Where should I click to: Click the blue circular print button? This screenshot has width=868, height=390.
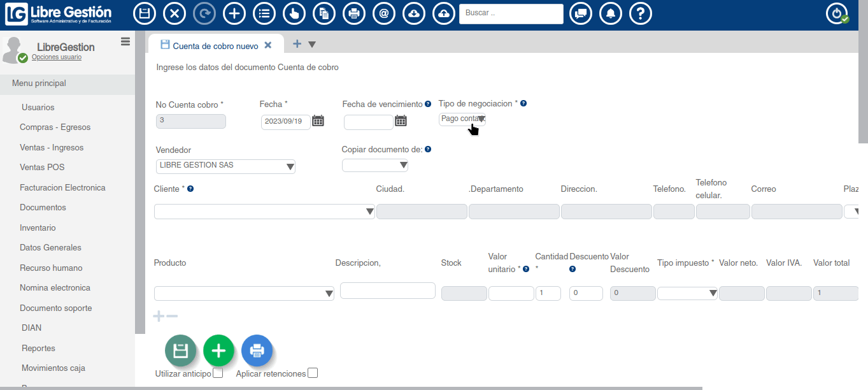(257, 350)
